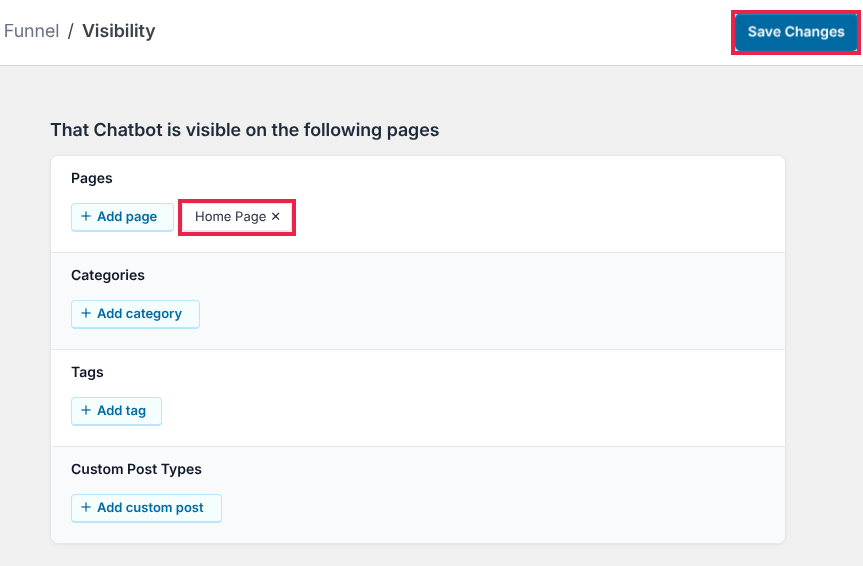Click the plus icon beside Add category
The height and width of the screenshot is (566, 863).
pyautogui.click(x=86, y=314)
